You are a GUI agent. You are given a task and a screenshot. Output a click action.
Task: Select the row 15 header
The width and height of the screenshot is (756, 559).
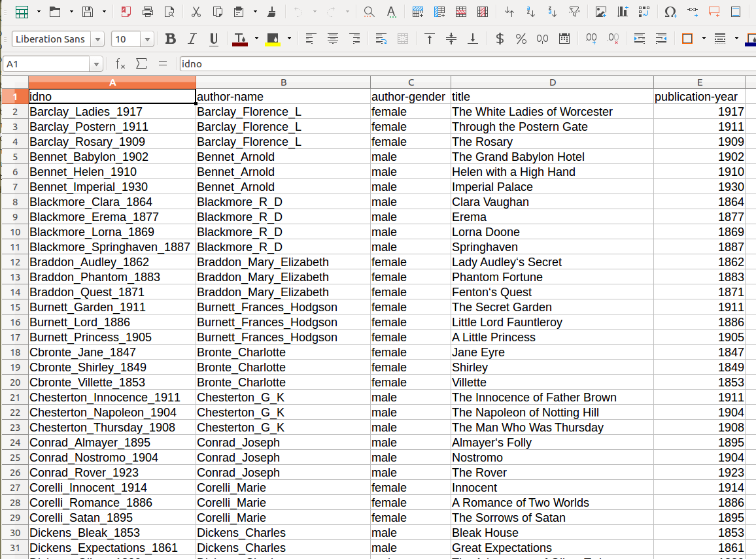pos(15,307)
